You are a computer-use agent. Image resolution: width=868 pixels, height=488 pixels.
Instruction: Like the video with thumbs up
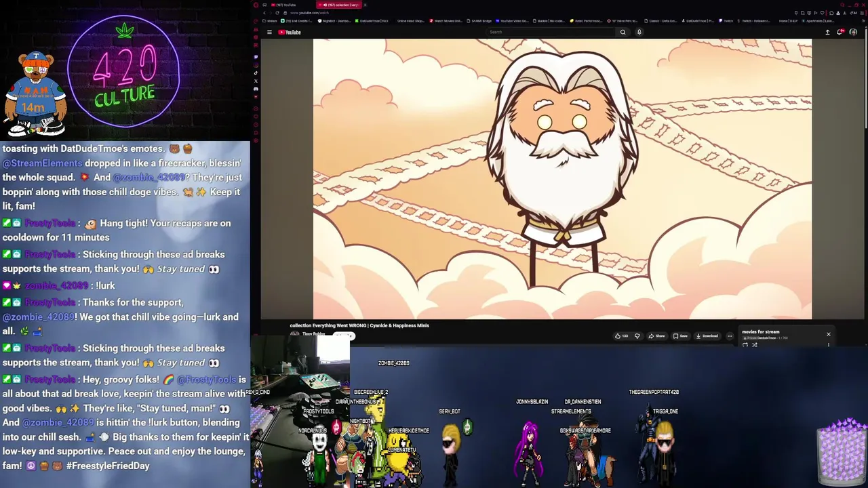[x=621, y=336]
